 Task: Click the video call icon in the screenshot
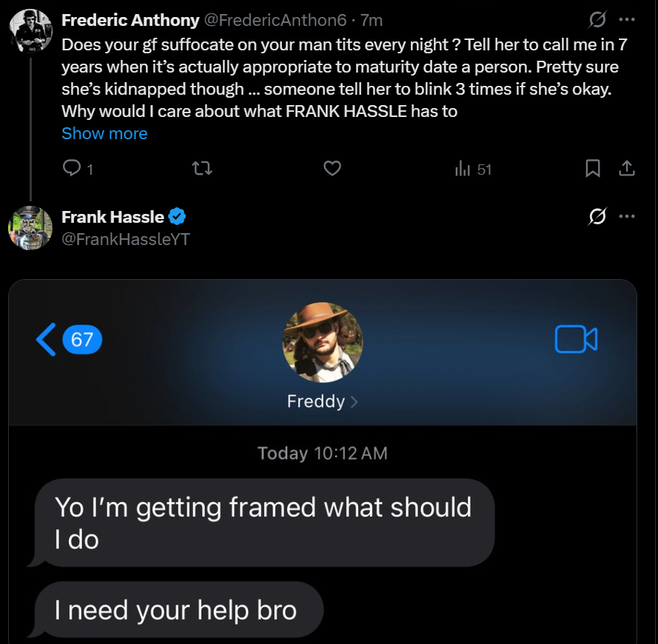[x=576, y=339]
